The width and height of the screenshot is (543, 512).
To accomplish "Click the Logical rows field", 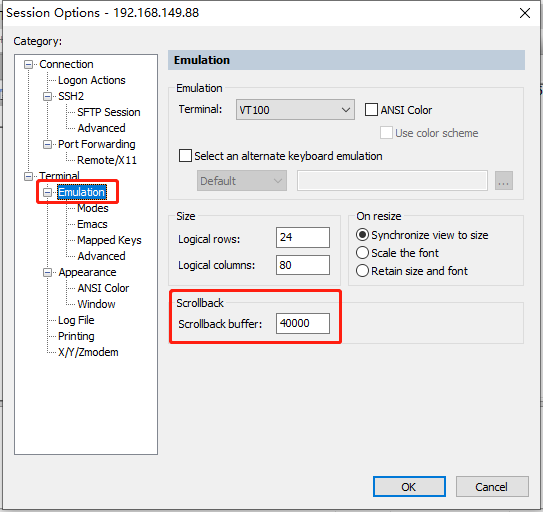I will coord(303,238).
